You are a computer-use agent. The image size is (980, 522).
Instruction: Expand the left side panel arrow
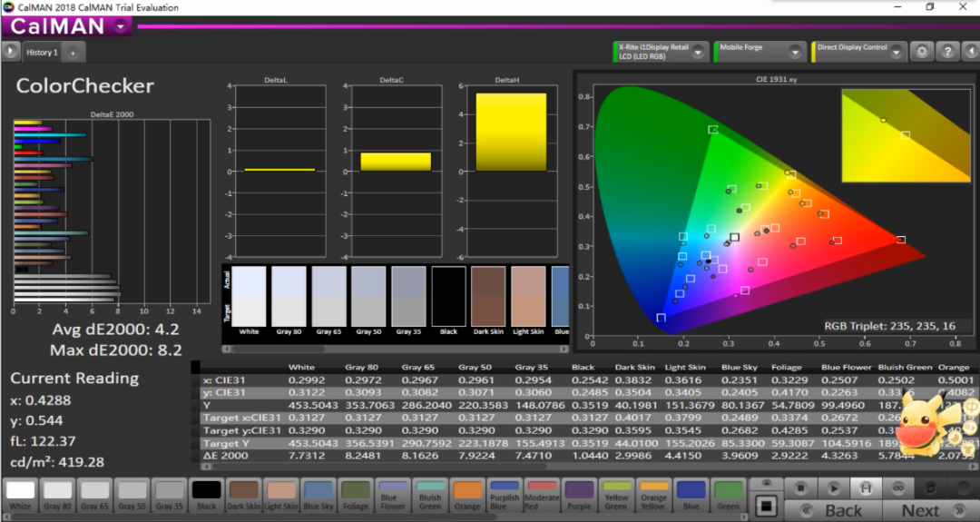pos(10,52)
